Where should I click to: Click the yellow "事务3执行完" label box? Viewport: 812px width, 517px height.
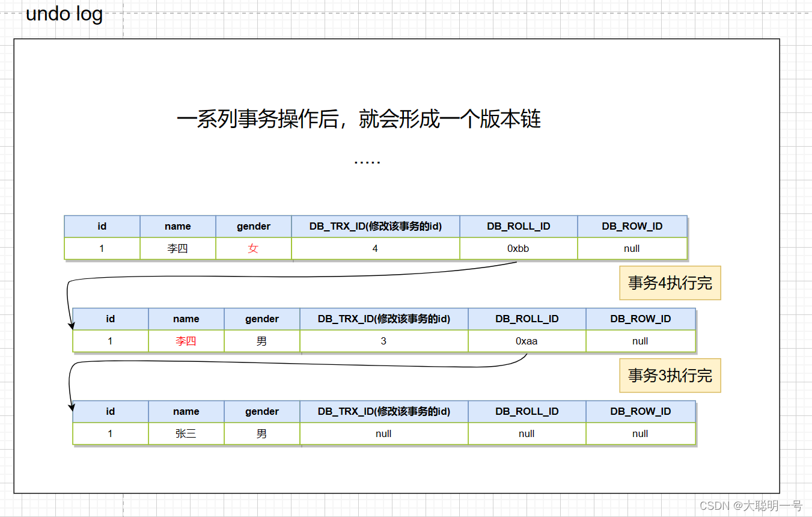click(x=670, y=376)
